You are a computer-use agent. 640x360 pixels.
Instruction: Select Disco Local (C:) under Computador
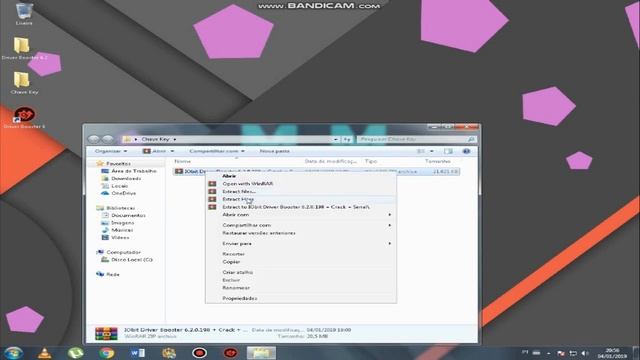(131, 260)
